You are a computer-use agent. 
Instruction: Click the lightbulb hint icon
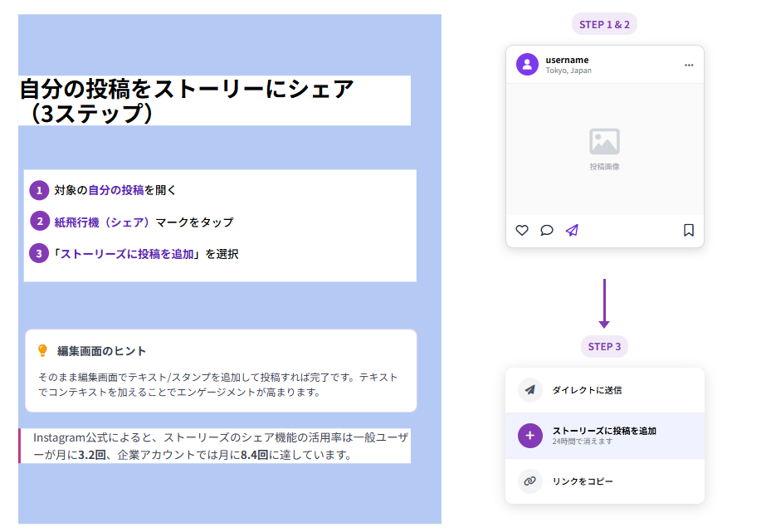[x=43, y=351]
